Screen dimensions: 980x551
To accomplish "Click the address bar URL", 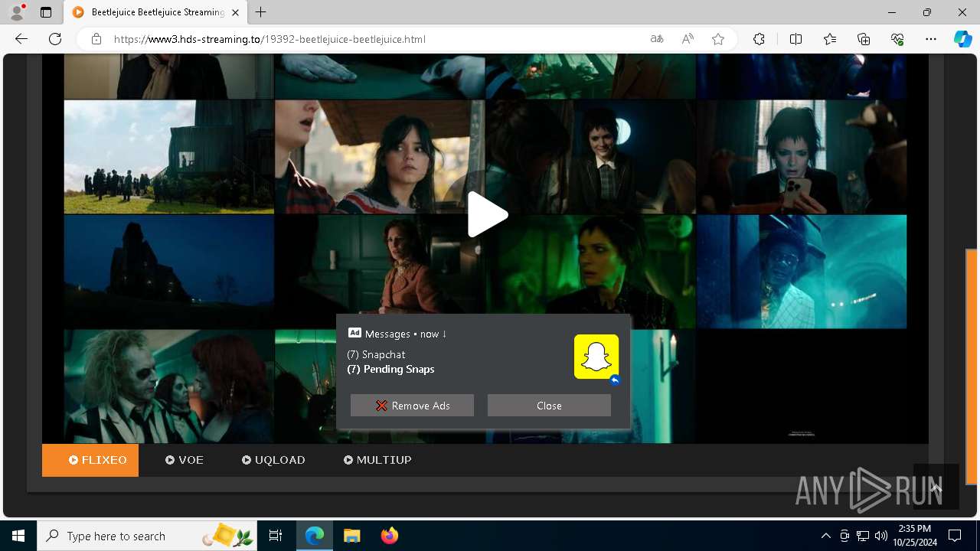I will pos(269,39).
